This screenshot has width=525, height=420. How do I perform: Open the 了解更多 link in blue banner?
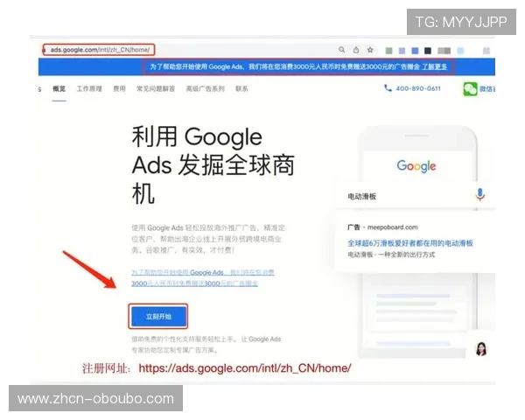[x=434, y=66]
